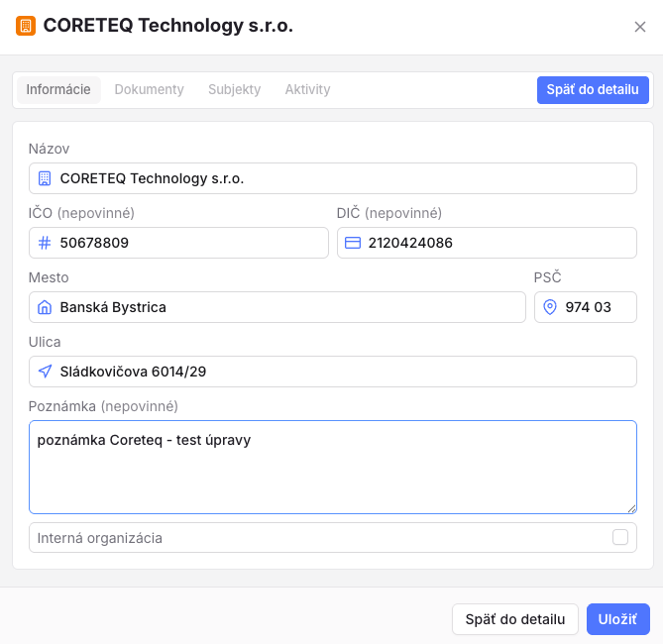Click the Interná organizácia label
The width and height of the screenshot is (663, 644).
[100, 538]
